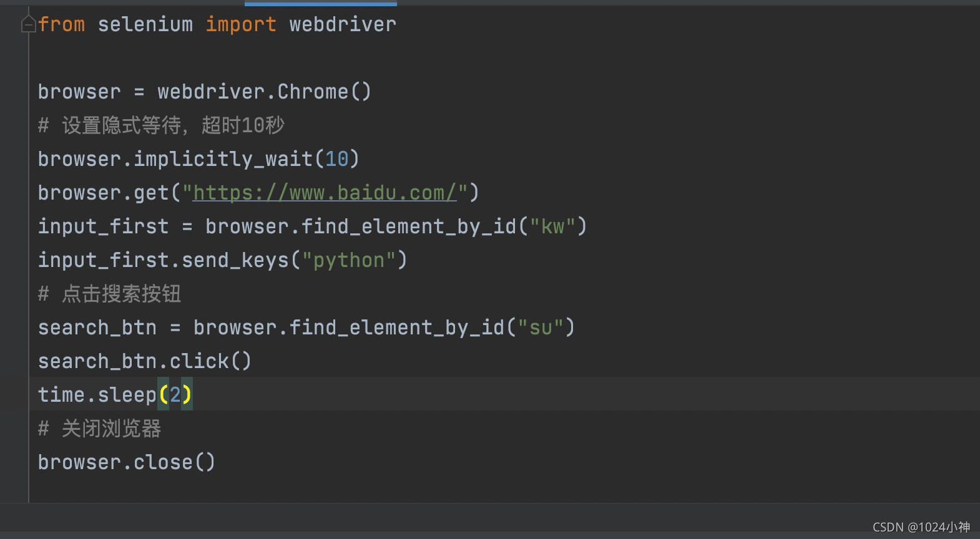
Task: Click 'send_keys' method name
Action: (x=235, y=260)
